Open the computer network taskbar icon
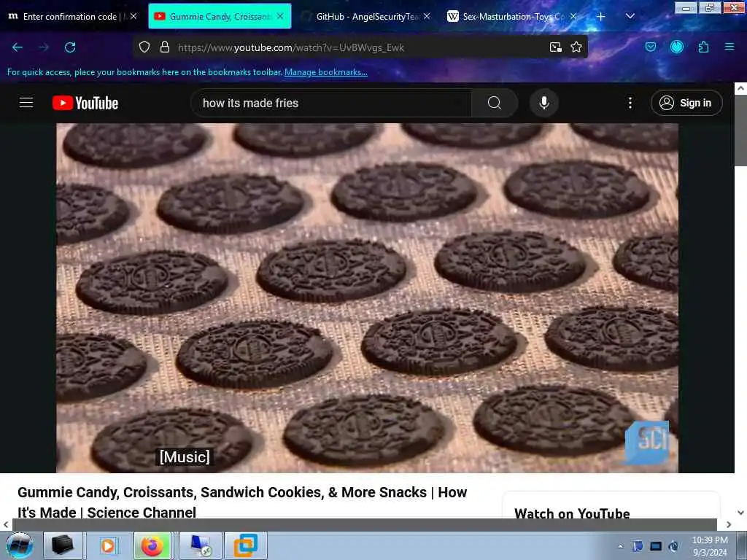This screenshot has width=747, height=560. [201, 545]
